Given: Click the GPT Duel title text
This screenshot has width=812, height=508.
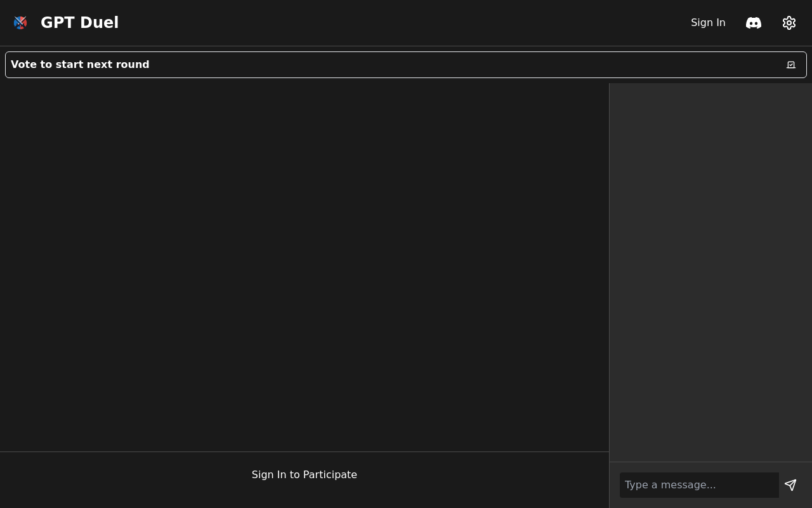Looking at the screenshot, I should tap(79, 23).
